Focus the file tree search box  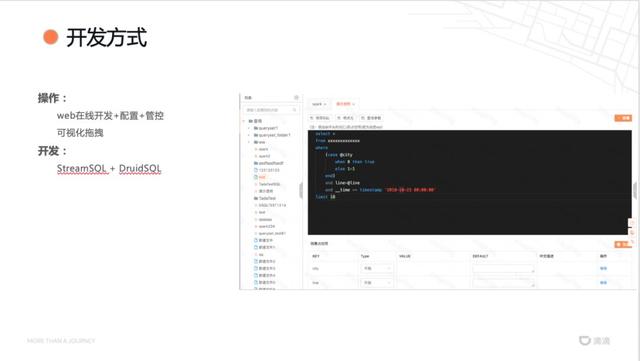[x=271, y=110]
